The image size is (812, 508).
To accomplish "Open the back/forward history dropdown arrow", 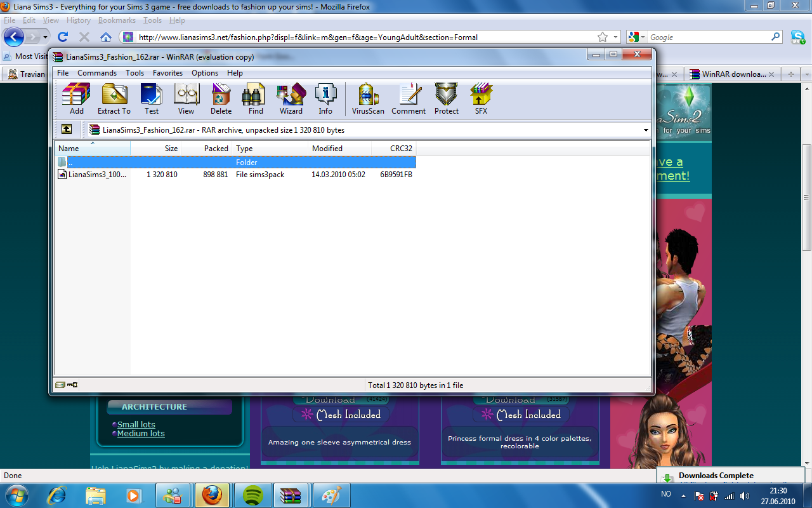I will 46,37.
